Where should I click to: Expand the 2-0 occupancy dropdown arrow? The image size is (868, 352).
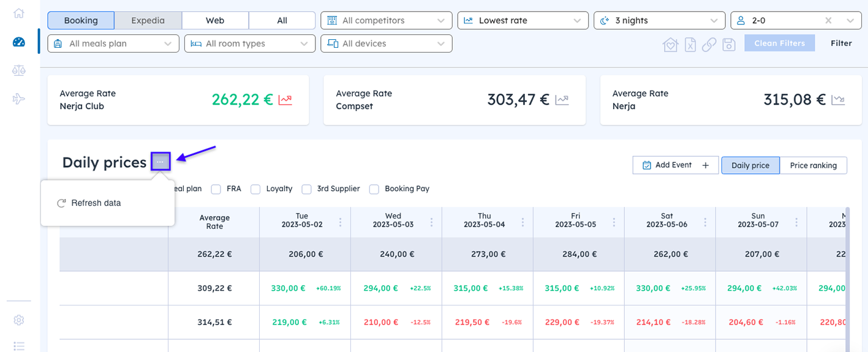coord(850,20)
